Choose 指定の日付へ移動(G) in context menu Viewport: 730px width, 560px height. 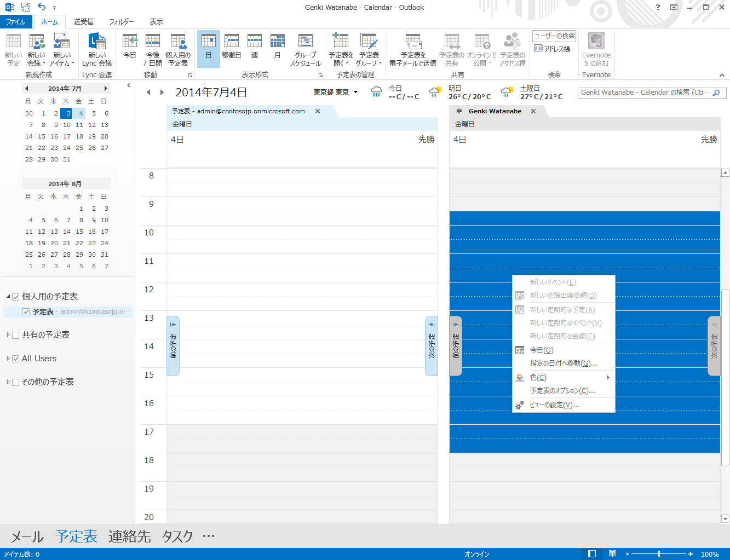pyautogui.click(x=564, y=363)
